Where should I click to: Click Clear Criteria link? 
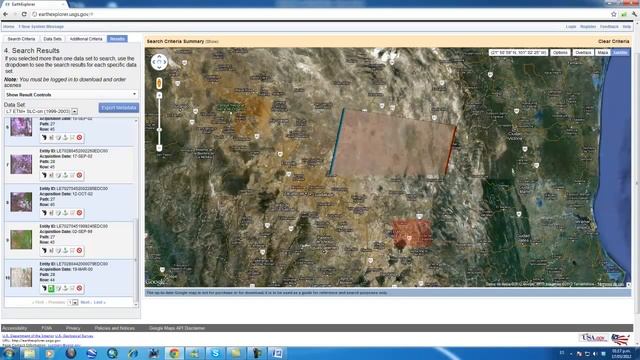coord(613,41)
